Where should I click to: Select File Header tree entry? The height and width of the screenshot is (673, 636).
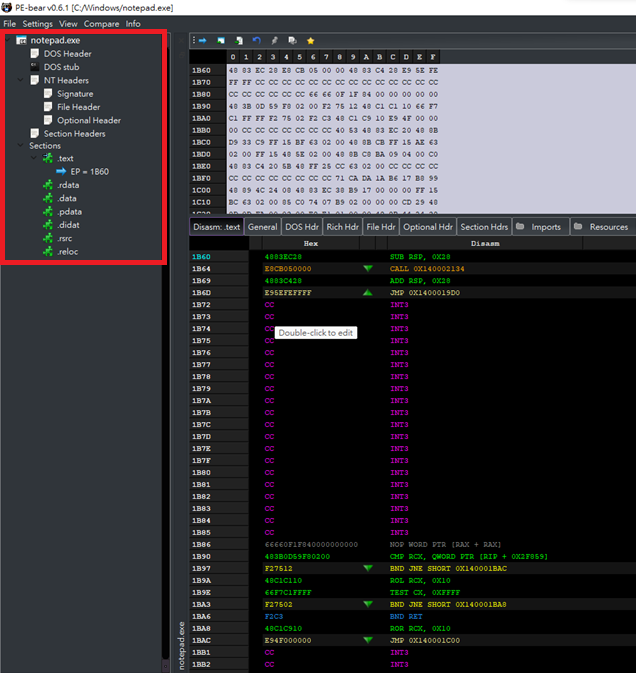pos(79,107)
